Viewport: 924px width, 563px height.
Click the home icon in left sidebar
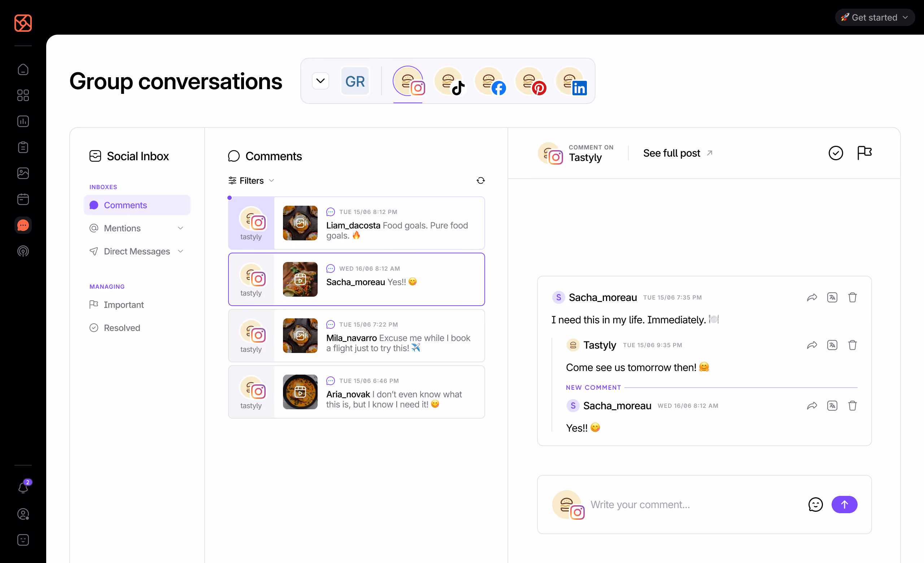coord(23,69)
